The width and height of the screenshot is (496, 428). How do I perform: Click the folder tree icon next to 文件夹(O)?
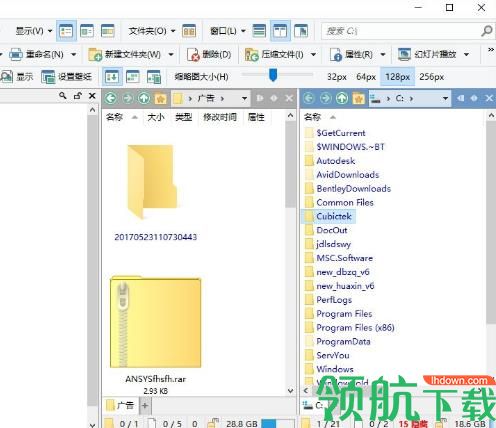189,31
